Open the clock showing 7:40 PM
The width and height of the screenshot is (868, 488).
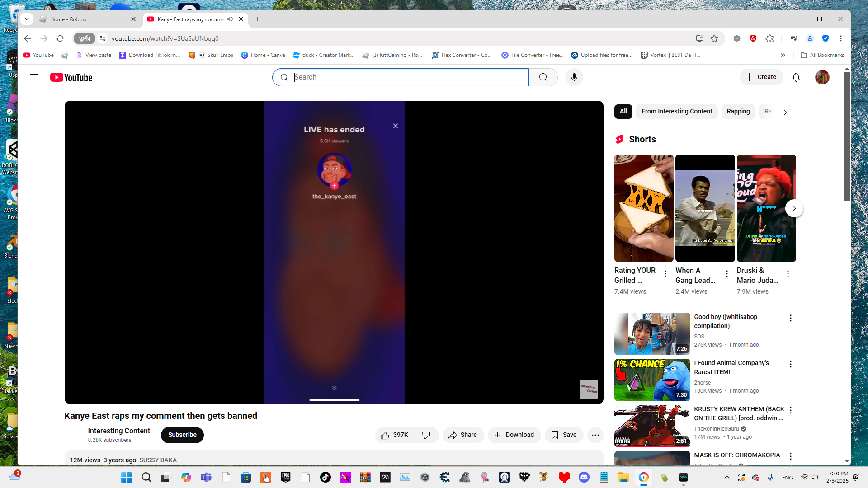coord(838,477)
